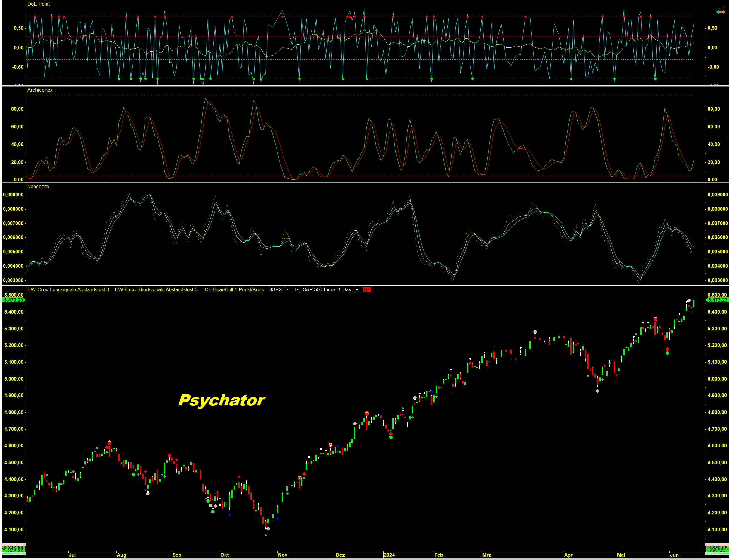Select EW-Croc Shortsignale Abstandstest 3 label
Image resolution: width=729 pixels, height=560 pixels.
pos(156,290)
